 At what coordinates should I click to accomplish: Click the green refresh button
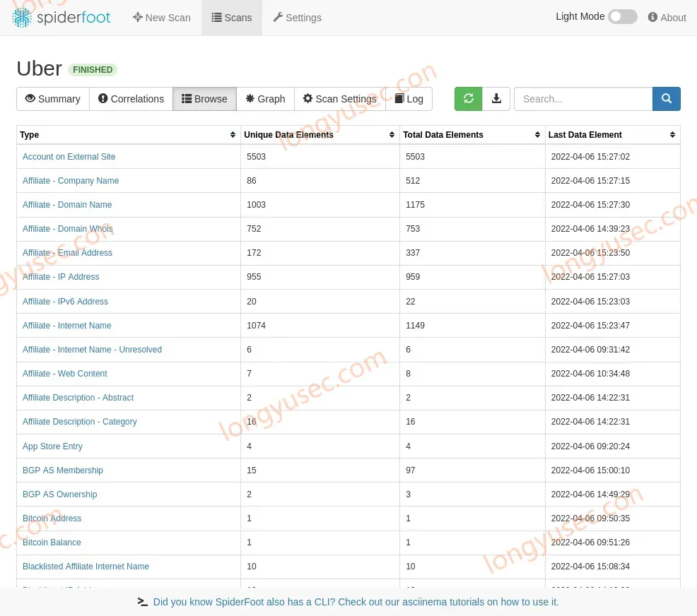tap(468, 99)
